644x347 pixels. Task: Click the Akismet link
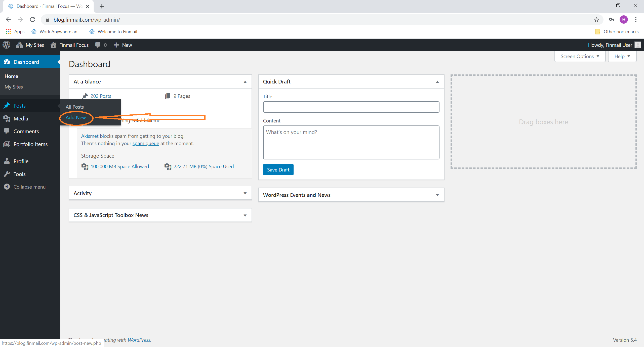coord(90,136)
